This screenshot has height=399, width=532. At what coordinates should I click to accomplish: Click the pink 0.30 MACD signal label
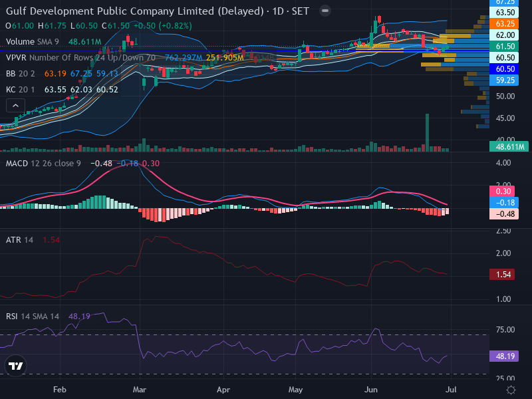tap(502, 192)
